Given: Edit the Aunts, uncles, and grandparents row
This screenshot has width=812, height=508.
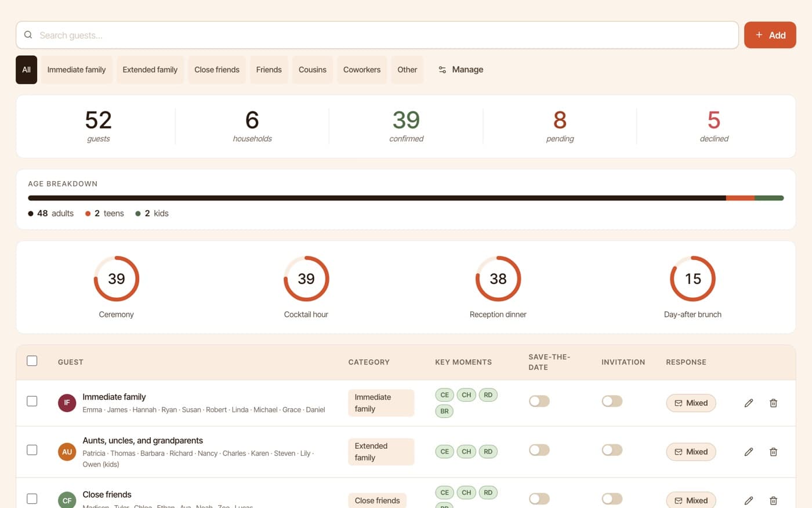Looking at the screenshot, I should point(749,452).
